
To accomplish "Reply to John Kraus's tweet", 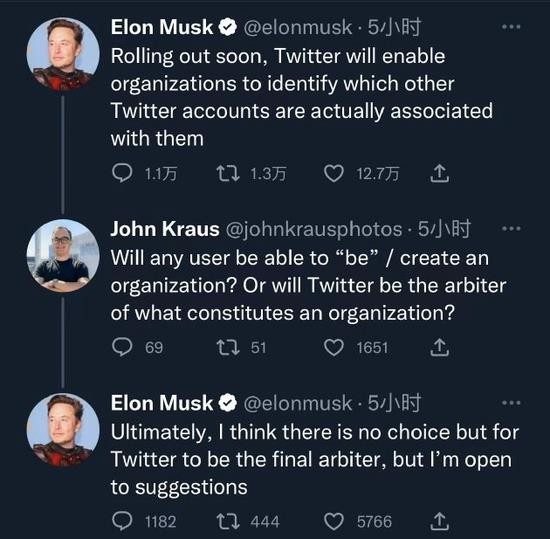I will [122, 347].
